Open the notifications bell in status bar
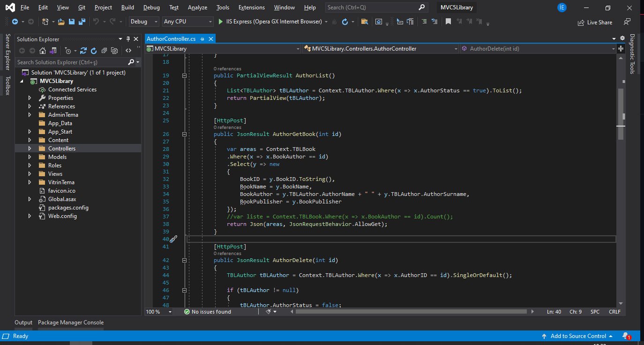The width and height of the screenshot is (644, 345). [x=625, y=336]
